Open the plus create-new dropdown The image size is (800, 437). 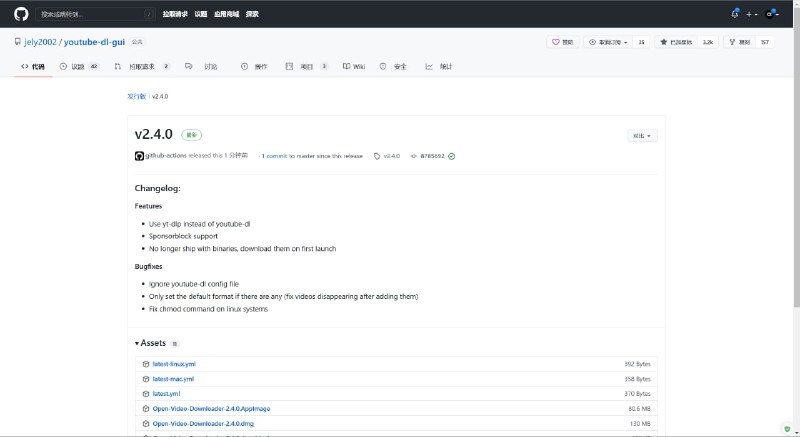click(x=750, y=14)
